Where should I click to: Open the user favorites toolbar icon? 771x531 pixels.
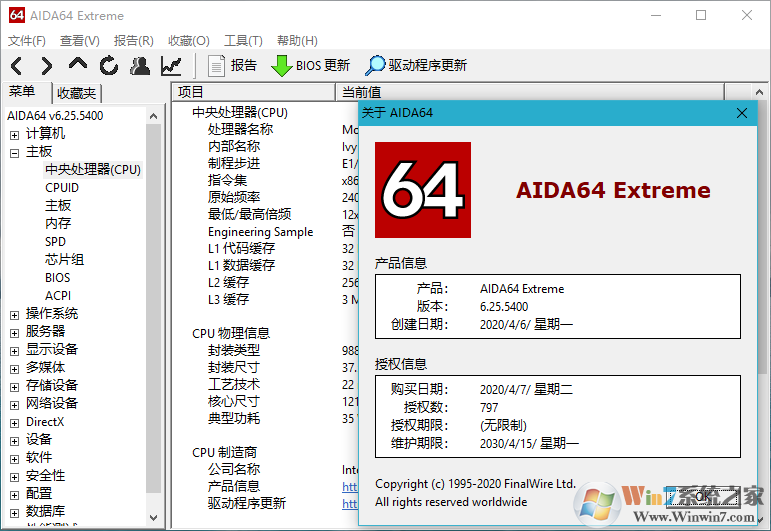click(140, 66)
